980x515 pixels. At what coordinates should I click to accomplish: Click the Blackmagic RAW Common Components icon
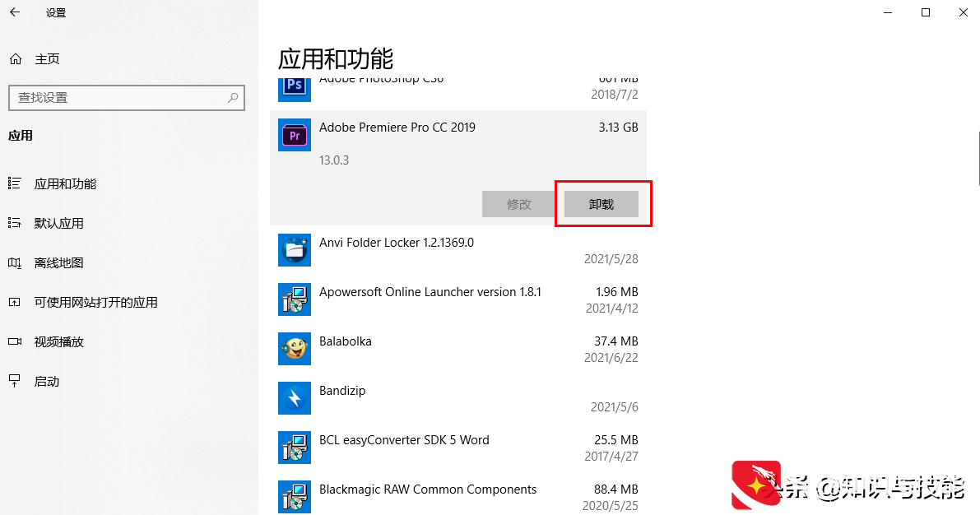pyautogui.click(x=295, y=497)
